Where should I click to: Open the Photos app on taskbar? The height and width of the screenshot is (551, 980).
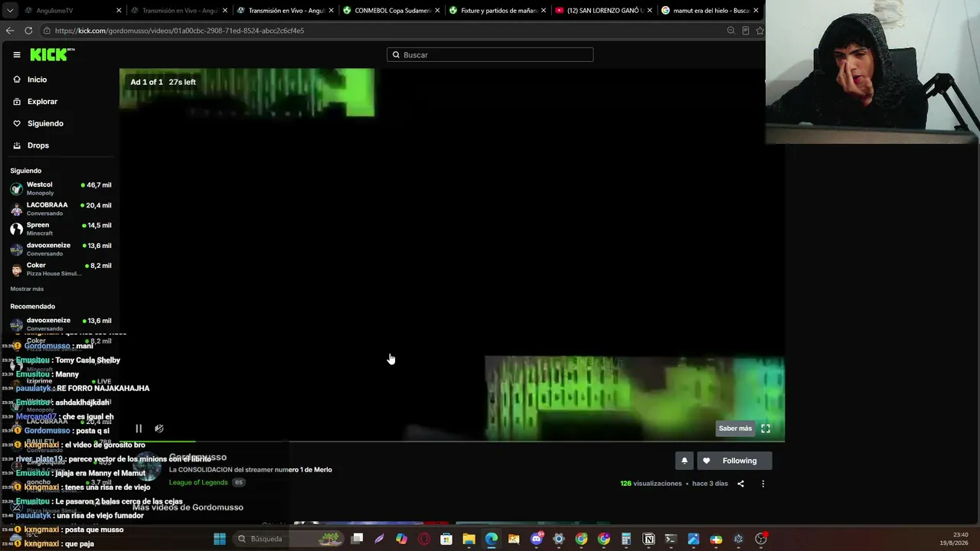point(694,539)
